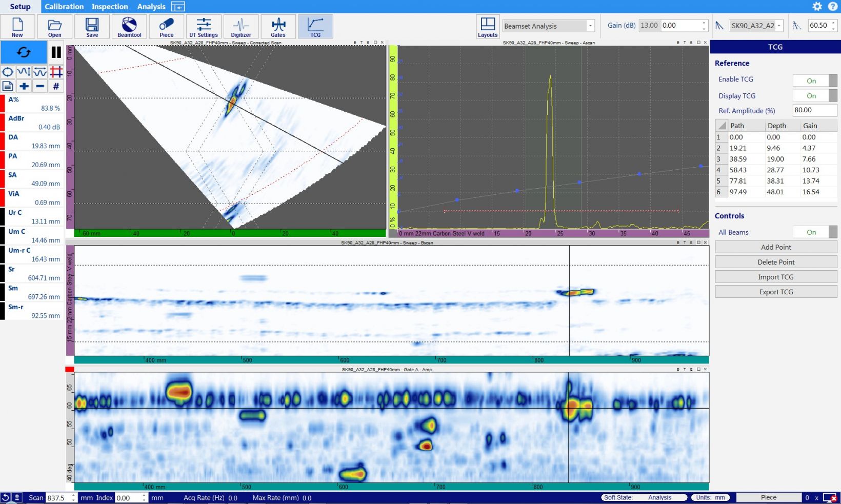Toggle Enable TCG off
The width and height of the screenshot is (841, 504).
(x=815, y=80)
